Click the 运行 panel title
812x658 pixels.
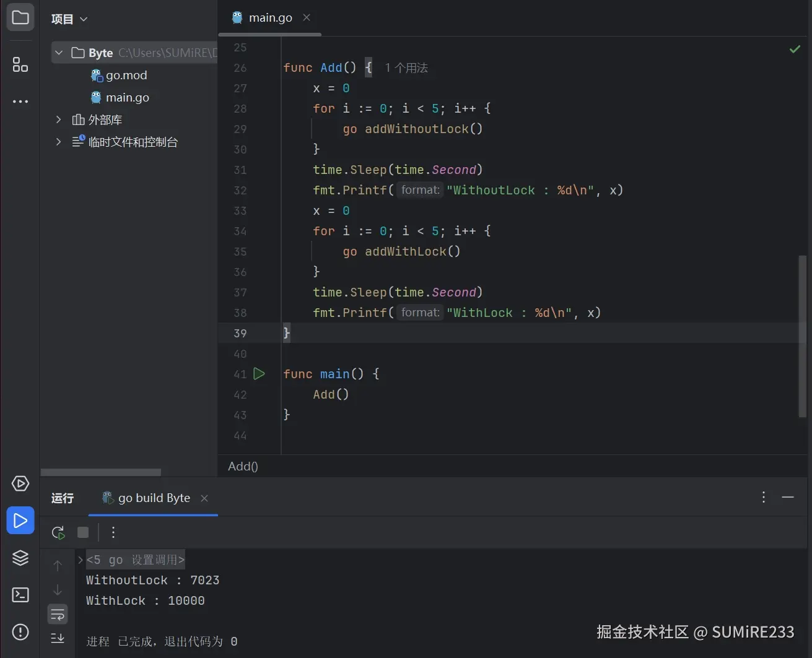tap(63, 498)
